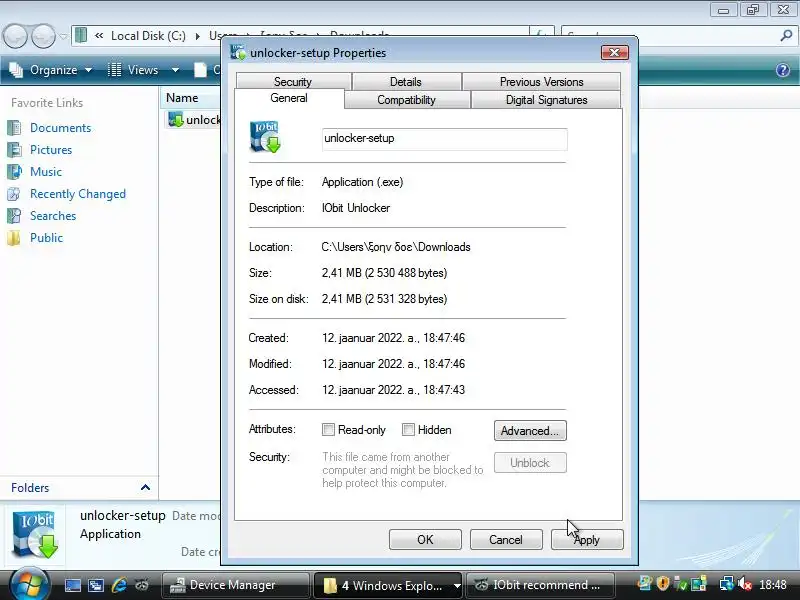The height and width of the screenshot is (600, 800).
Task: Edit the unlocker-setup file name field
Action: click(444, 139)
